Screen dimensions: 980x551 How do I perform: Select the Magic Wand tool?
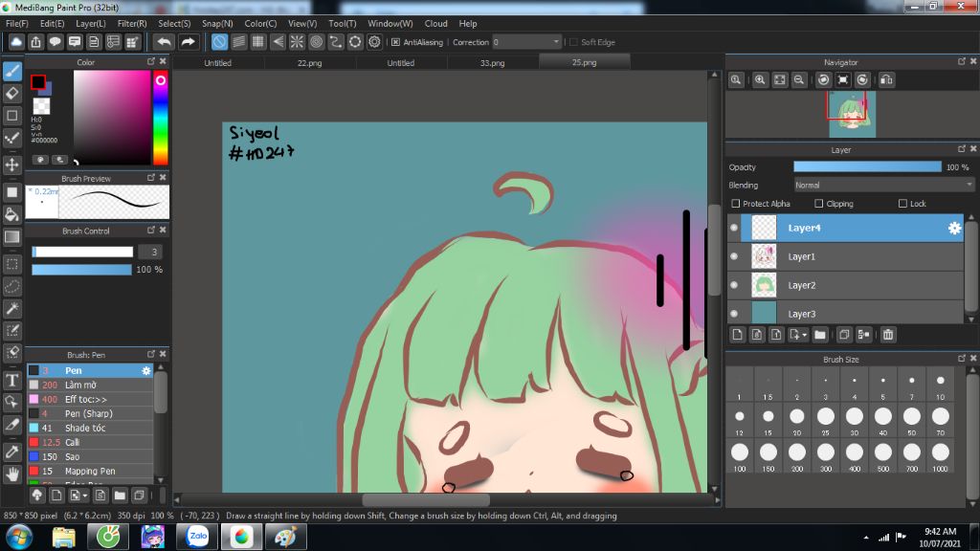tap(11, 308)
